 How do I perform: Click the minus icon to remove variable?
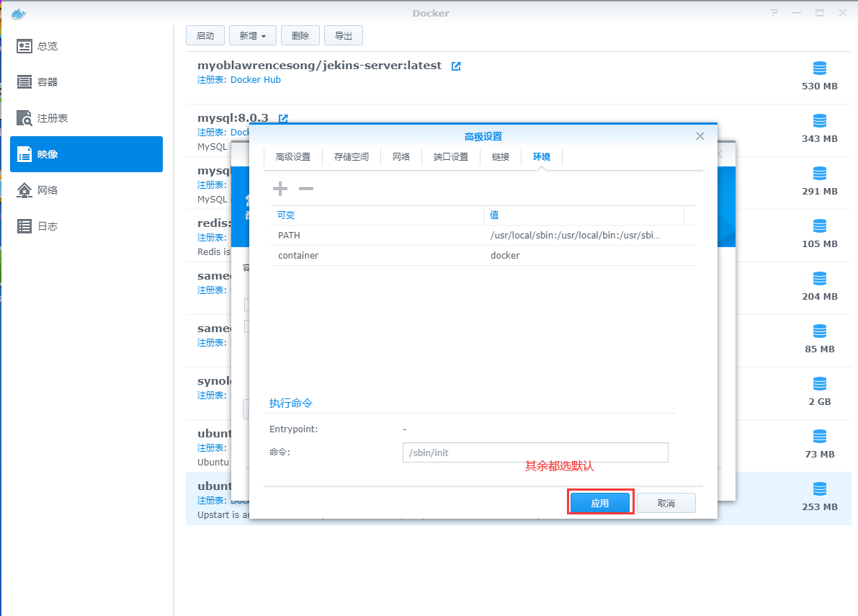(x=306, y=189)
